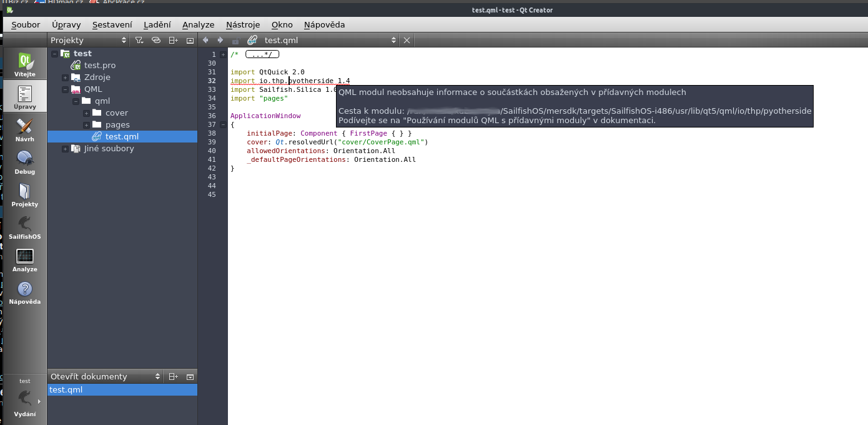The image size is (868, 425).
Task: Expand the pages folder
Action: click(86, 125)
